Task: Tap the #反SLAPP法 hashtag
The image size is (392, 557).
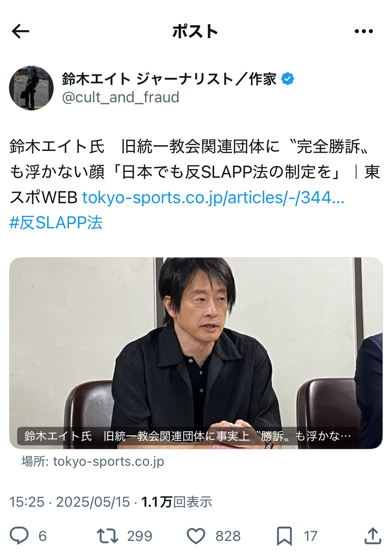Action: point(56,222)
